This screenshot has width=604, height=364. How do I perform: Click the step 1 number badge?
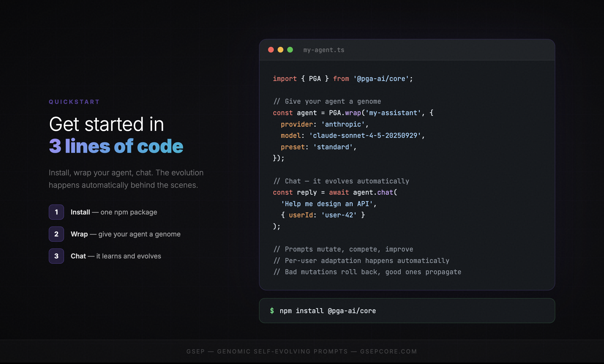[x=56, y=212]
